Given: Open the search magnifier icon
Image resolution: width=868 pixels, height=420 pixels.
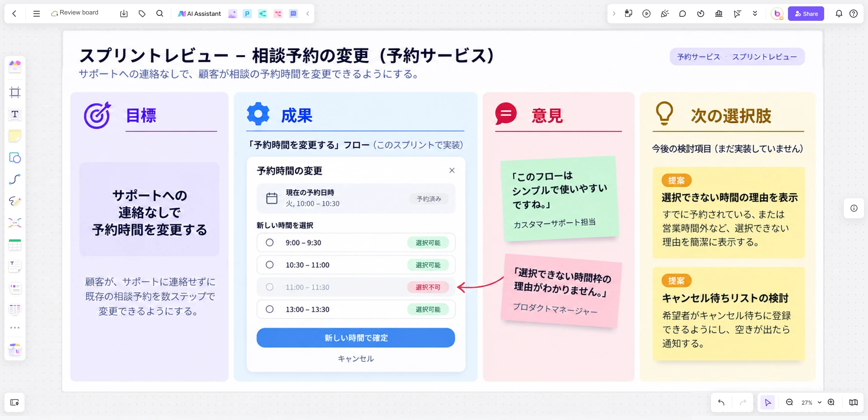Looking at the screenshot, I should coord(160,14).
